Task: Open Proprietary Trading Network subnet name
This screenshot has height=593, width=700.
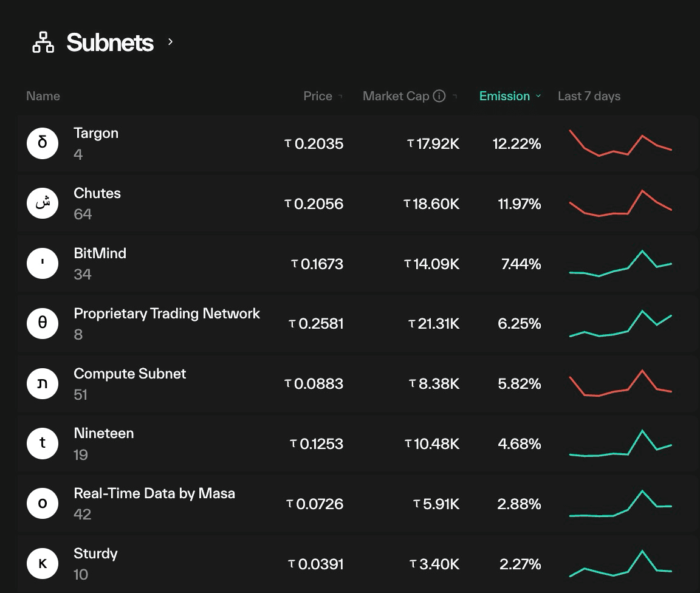Action: click(x=166, y=314)
